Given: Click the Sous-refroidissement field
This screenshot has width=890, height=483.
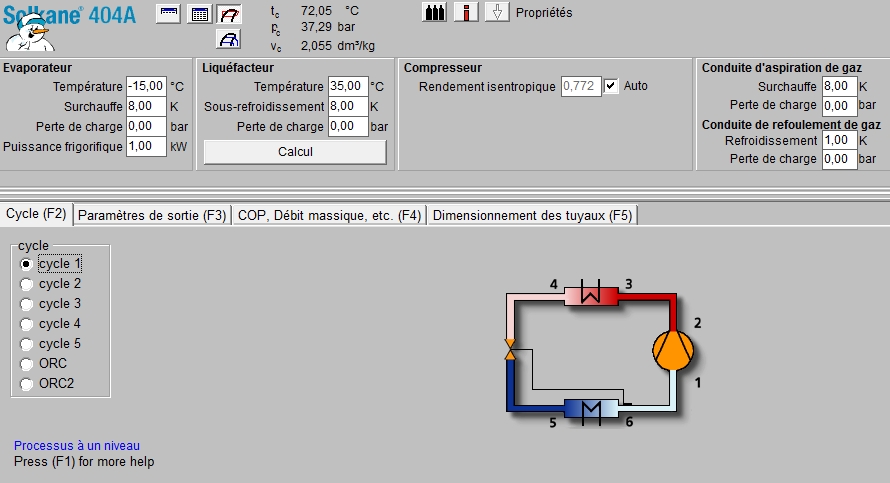Looking at the screenshot, I should 349,106.
